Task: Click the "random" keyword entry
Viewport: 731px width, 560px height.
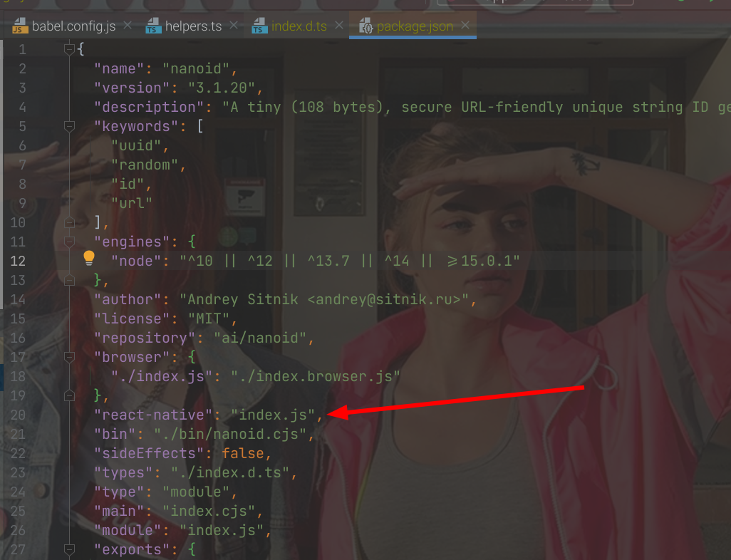Action: (x=145, y=165)
